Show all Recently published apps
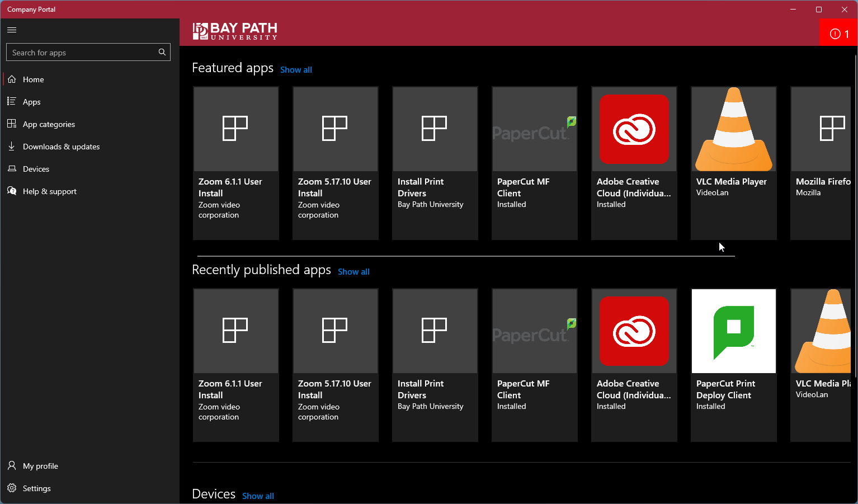The image size is (858, 504). [353, 271]
